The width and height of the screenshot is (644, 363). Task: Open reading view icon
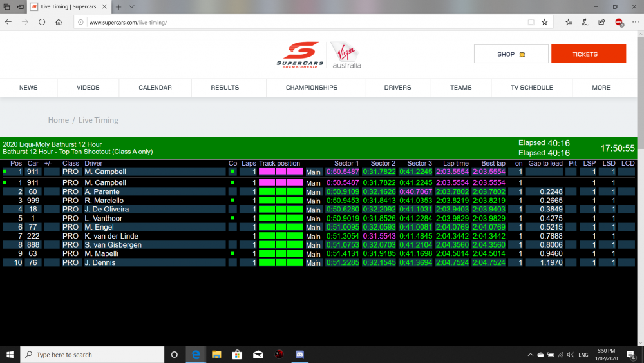531,22
